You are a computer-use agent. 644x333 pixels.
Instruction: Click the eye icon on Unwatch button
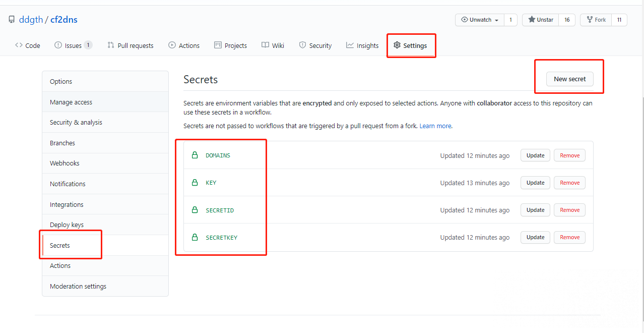[x=464, y=20]
